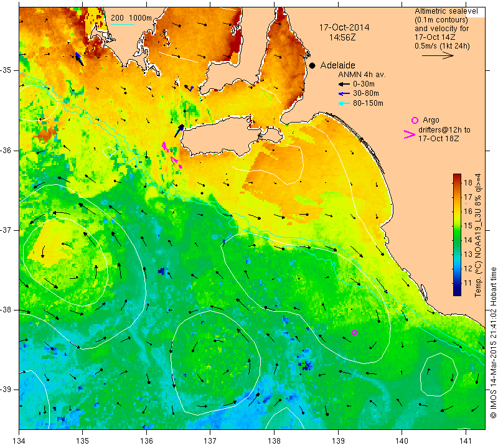
Task: Click the '17-Oct 18Z' legend text
Action: point(438,138)
